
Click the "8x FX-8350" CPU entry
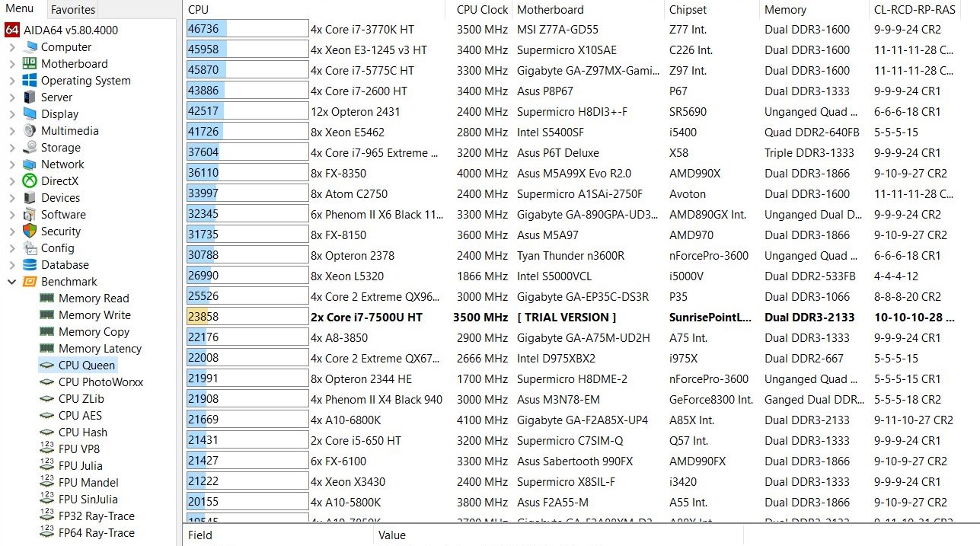338,173
